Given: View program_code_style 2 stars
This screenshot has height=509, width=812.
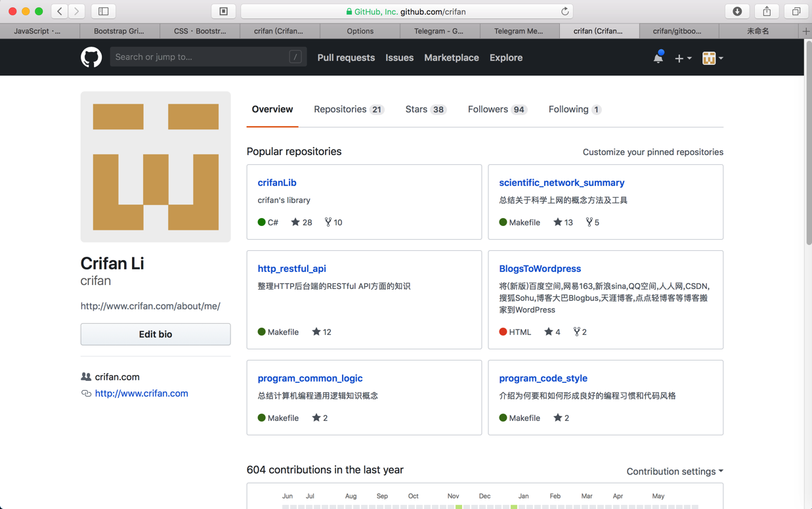Looking at the screenshot, I should click(561, 418).
